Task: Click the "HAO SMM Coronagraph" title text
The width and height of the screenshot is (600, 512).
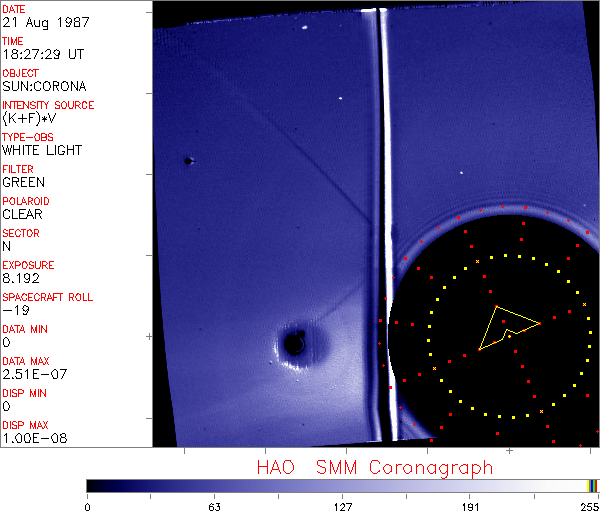Action: click(374, 467)
